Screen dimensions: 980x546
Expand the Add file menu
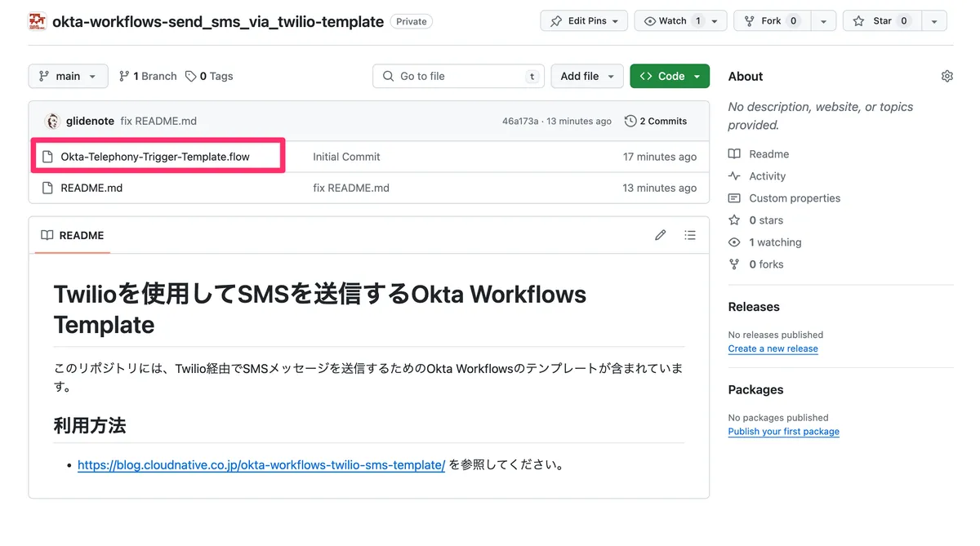click(586, 76)
